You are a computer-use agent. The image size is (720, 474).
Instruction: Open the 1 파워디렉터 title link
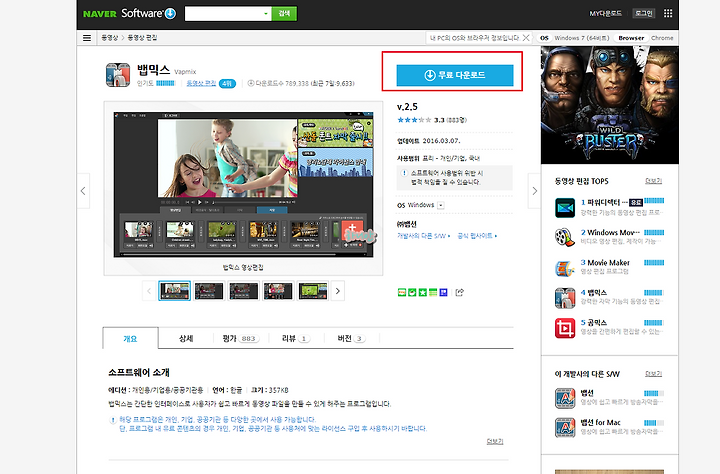click(x=604, y=202)
